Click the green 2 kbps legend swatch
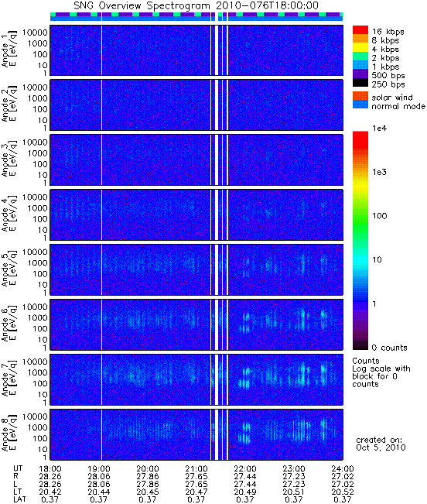 coord(360,56)
